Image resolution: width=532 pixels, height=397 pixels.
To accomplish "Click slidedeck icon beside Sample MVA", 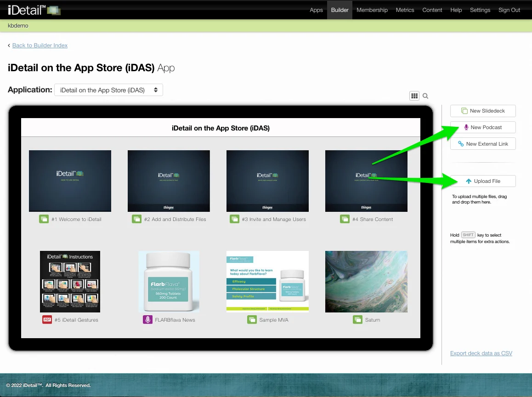I will (252, 320).
